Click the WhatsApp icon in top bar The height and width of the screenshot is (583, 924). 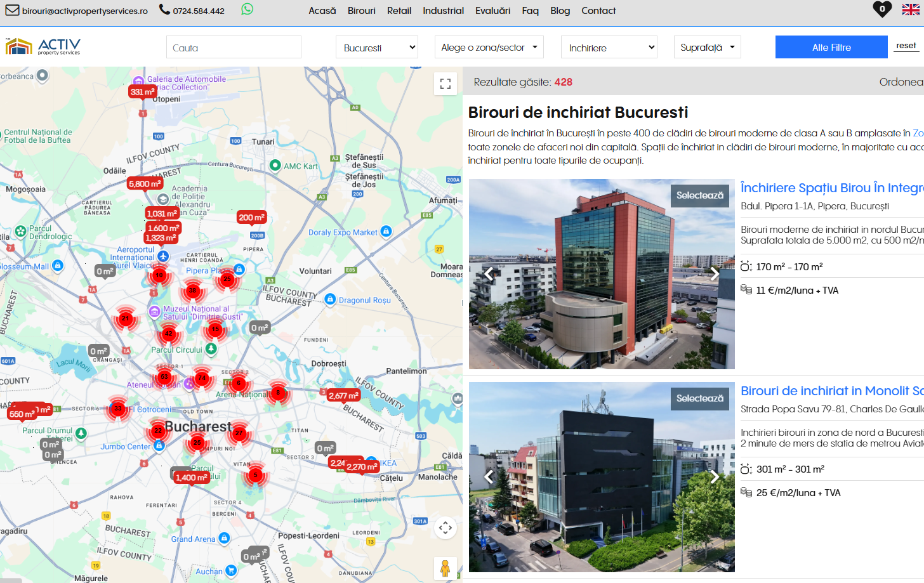pos(247,10)
